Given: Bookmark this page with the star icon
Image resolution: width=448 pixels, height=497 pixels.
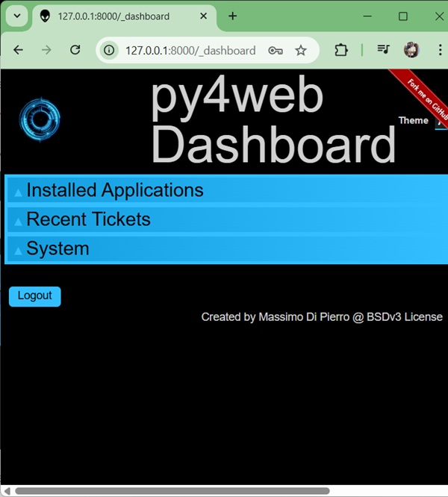Looking at the screenshot, I should tap(301, 51).
